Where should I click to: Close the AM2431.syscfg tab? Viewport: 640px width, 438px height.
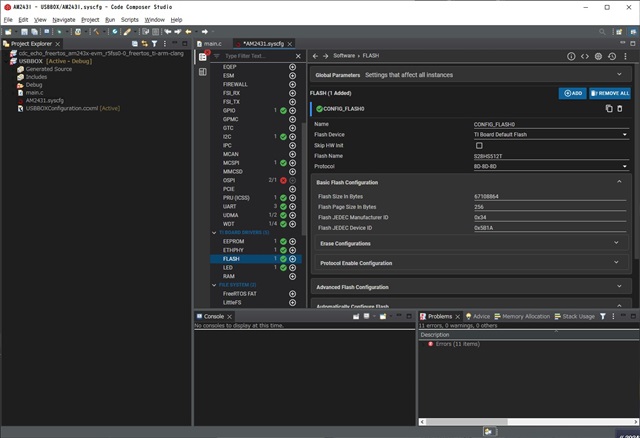[289, 44]
